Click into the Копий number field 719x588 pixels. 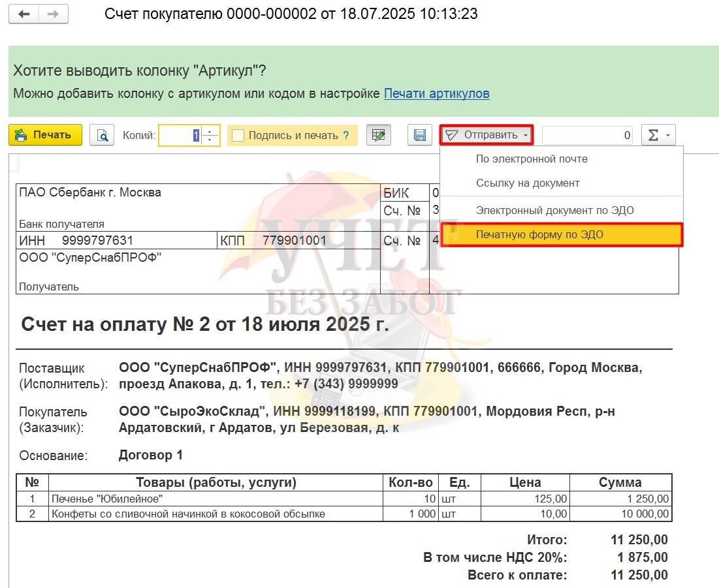tap(180, 136)
